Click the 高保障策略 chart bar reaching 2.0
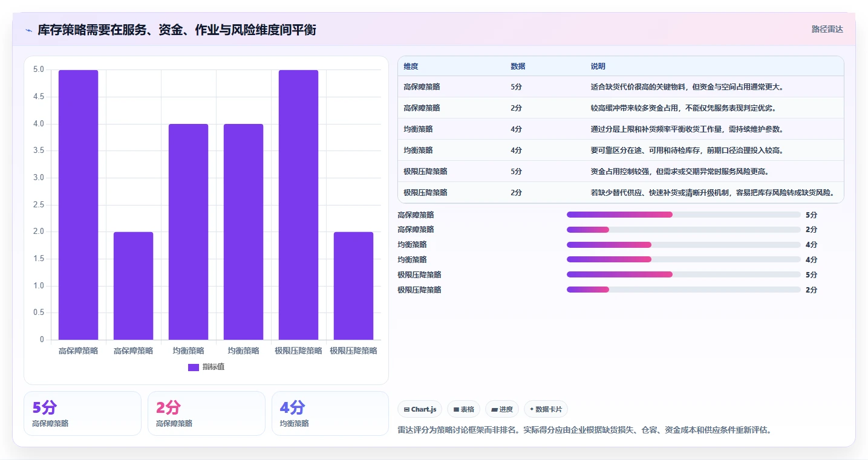Screen dimensions: 868x460 pos(134,286)
